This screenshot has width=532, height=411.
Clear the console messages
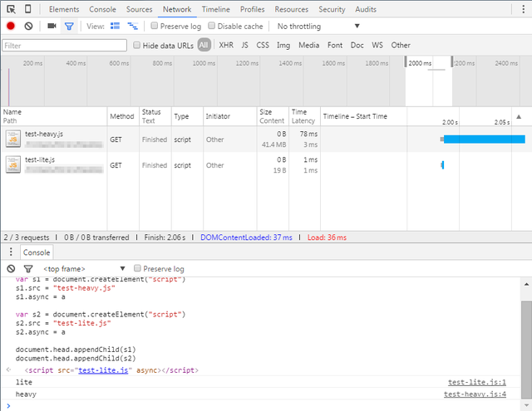pos(11,269)
